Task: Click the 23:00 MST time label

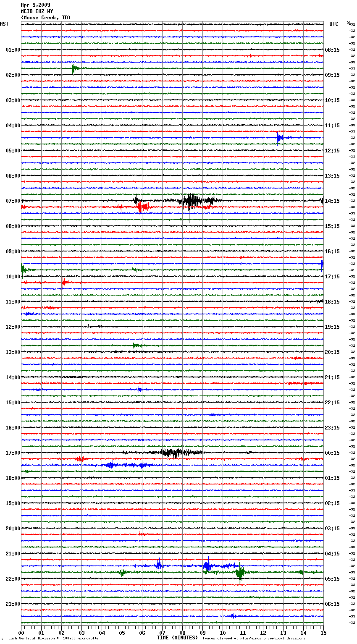Action: [x=13, y=604]
